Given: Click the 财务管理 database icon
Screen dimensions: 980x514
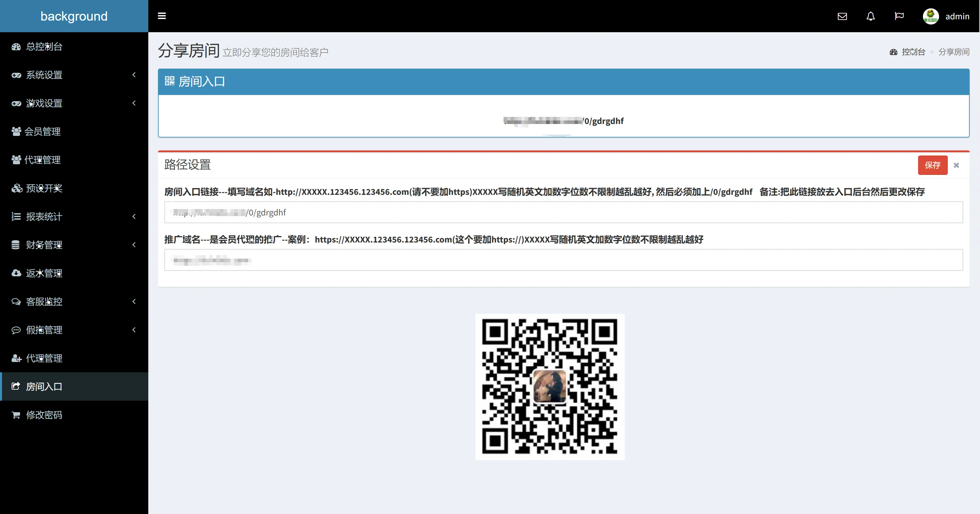Looking at the screenshot, I should [x=15, y=245].
